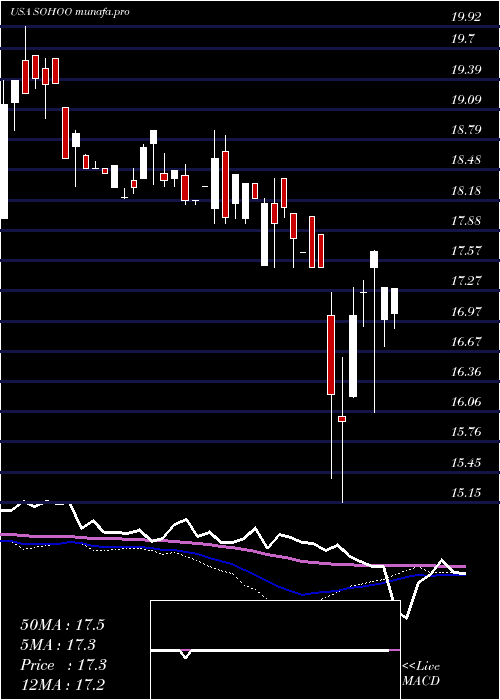
Task: Click the pink 50MA line in the lower panel
Action: (x=232, y=548)
